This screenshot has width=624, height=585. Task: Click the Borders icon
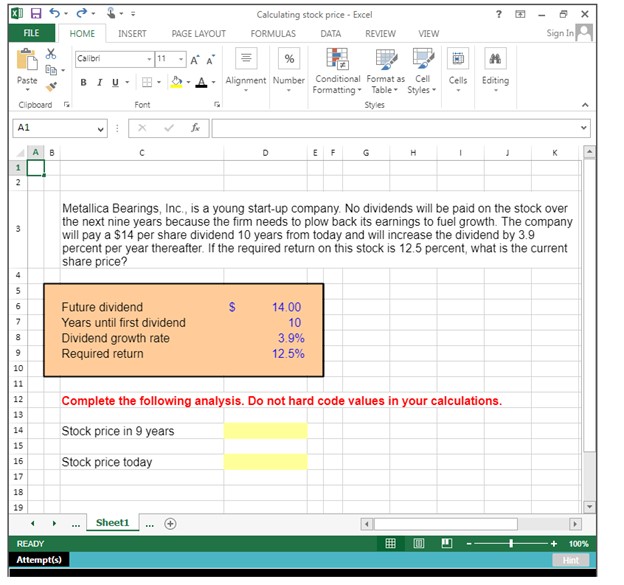(147, 82)
